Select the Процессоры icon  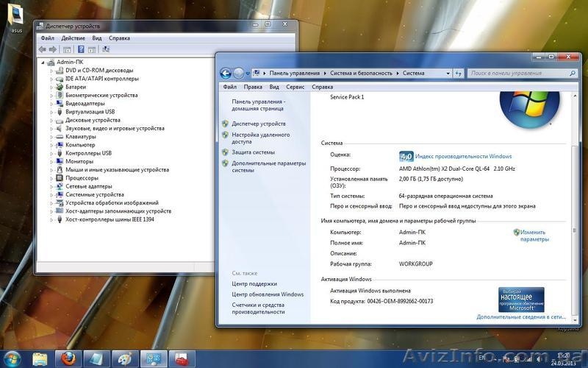coord(60,178)
